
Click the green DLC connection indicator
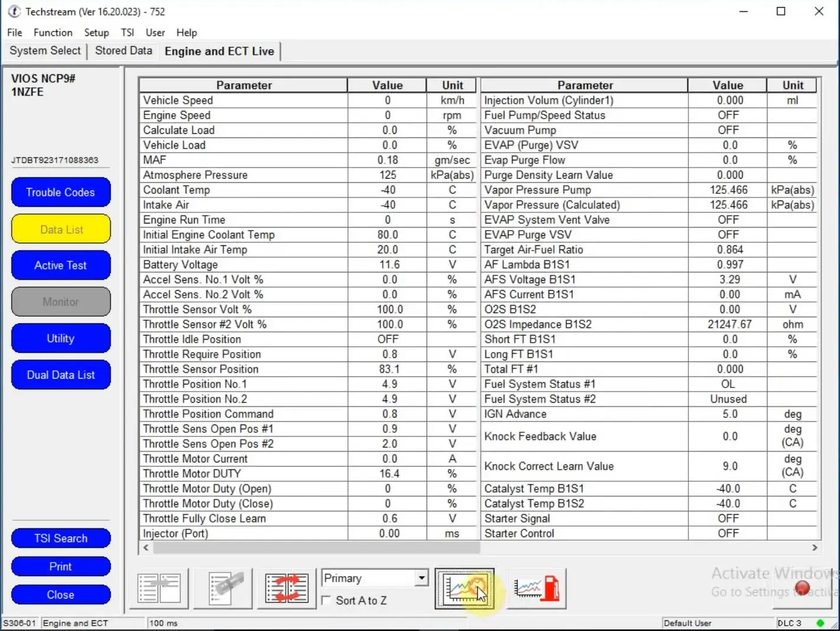pyautogui.click(x=820, y=623)
